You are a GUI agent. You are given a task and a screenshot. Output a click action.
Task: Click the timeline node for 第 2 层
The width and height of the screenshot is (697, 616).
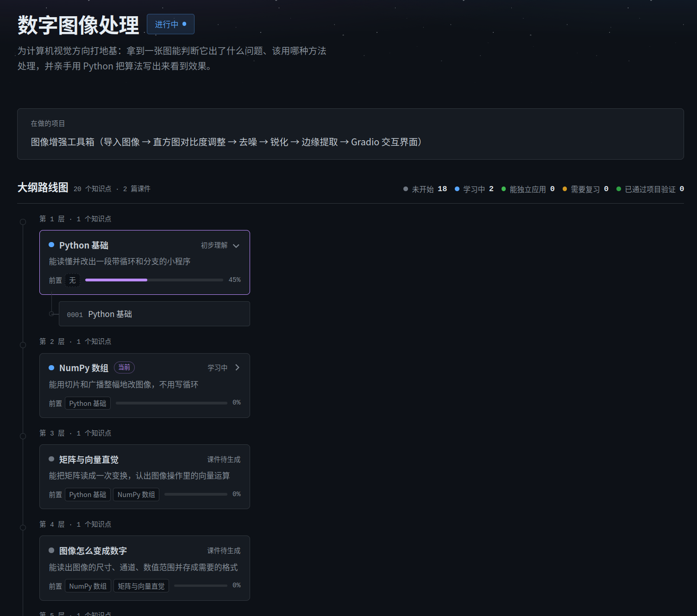[x=23, y=345]
